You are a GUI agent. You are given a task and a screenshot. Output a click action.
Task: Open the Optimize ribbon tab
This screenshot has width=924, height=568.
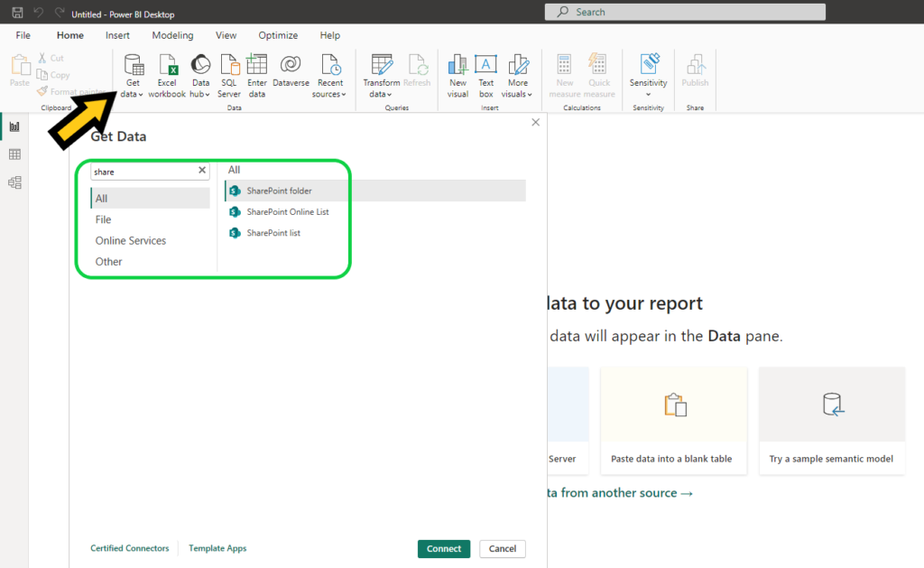pos(278,35)
